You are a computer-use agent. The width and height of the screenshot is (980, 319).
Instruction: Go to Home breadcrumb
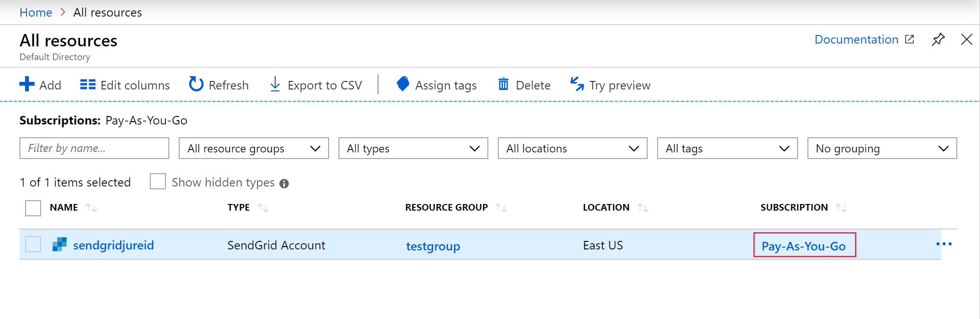tap(36, 12)
